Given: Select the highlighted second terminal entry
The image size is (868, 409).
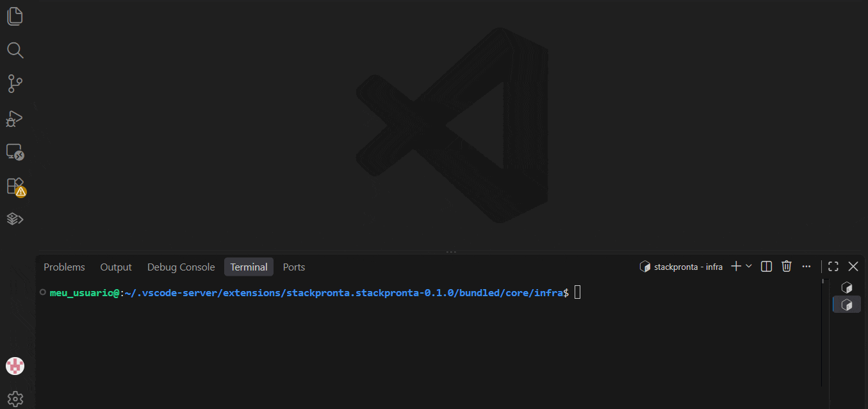Looking at the screenshot, I should coord(847,305).
